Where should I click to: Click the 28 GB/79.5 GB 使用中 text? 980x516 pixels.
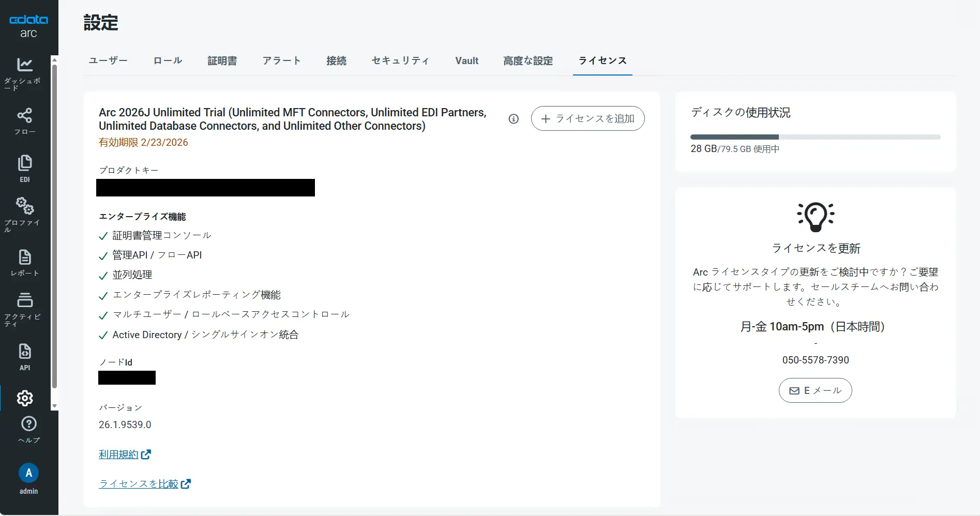point(735,149)
